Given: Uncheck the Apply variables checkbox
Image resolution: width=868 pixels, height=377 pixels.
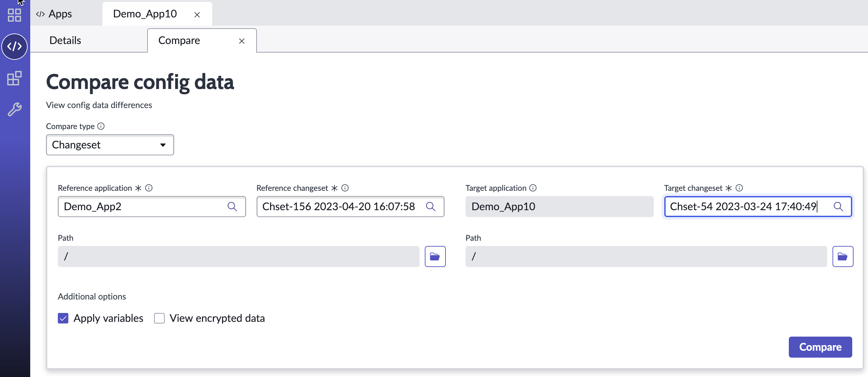Looking at the screenshot, I should click(63, 318).
